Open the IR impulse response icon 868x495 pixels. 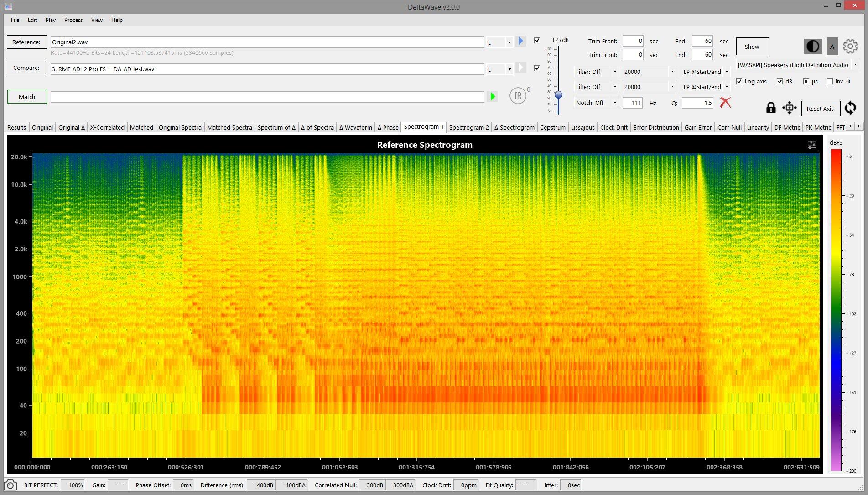pyautogui.click(x=518, y=96)
